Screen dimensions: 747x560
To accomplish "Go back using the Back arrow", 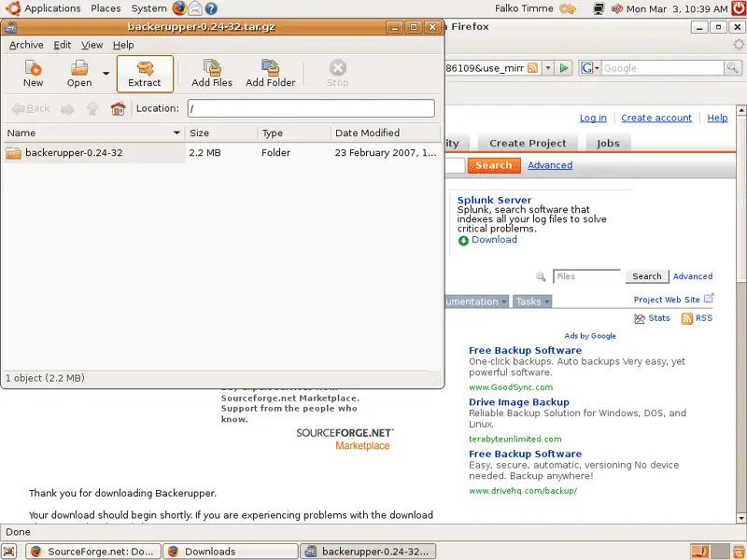I will point(31,108).
